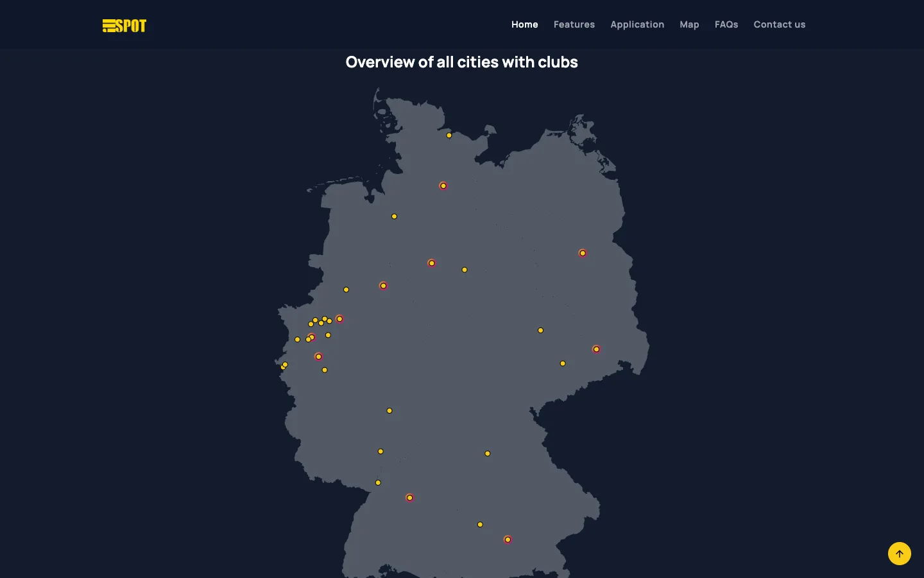The width and height of the screenshot is (924, 578).
Task: Select the Berlin city marker on the map
Action: [x=583, y=253]
